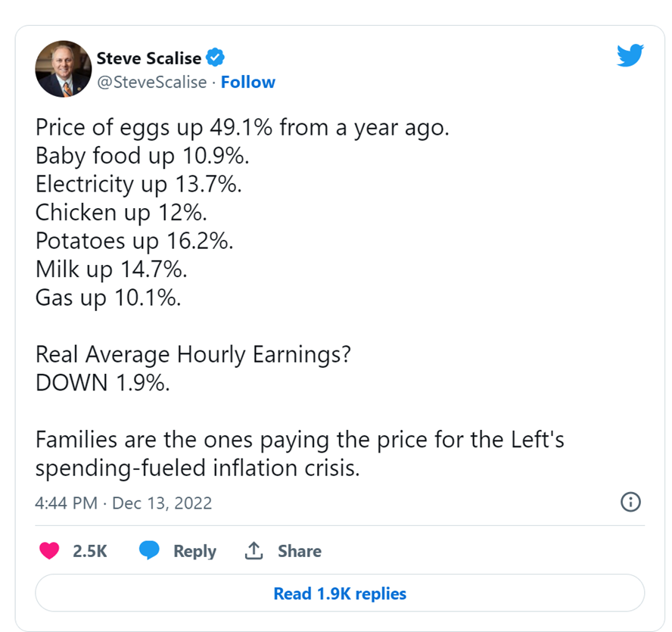Click the Steve Scalise display name
Viewport: 672px width, 632px height.
(149, 58)
